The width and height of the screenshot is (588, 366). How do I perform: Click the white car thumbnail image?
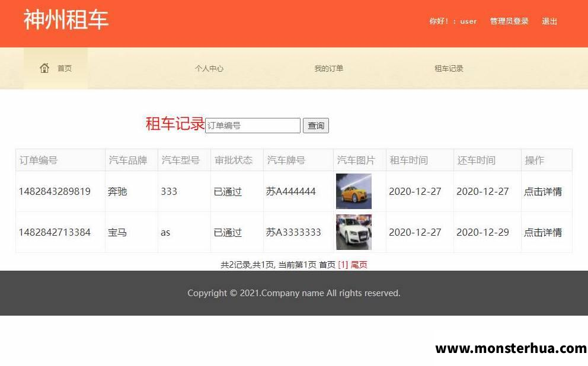354,232
